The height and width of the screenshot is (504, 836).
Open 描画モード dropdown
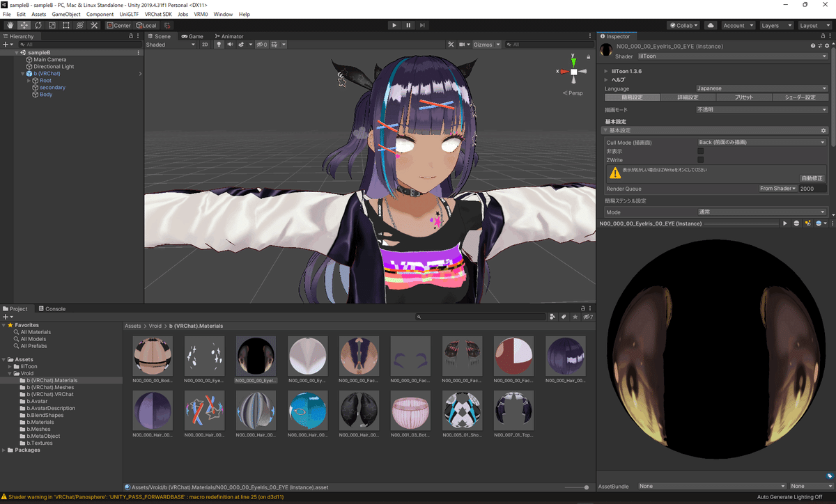coord(762,110)
